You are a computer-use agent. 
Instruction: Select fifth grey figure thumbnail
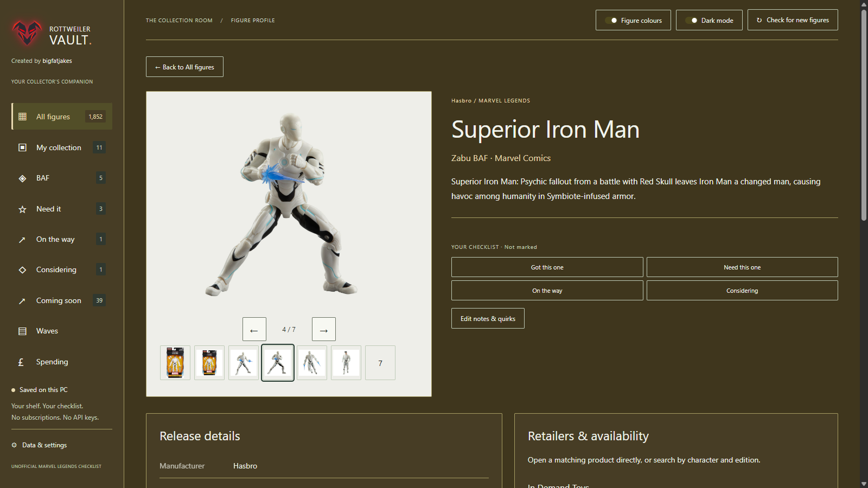click(312, 363)
